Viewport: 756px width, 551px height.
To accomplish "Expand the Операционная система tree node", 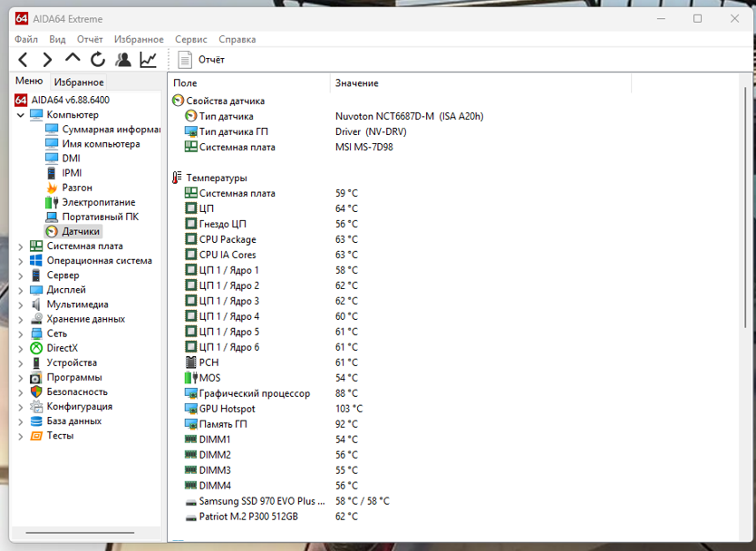I will click(20, 261).
